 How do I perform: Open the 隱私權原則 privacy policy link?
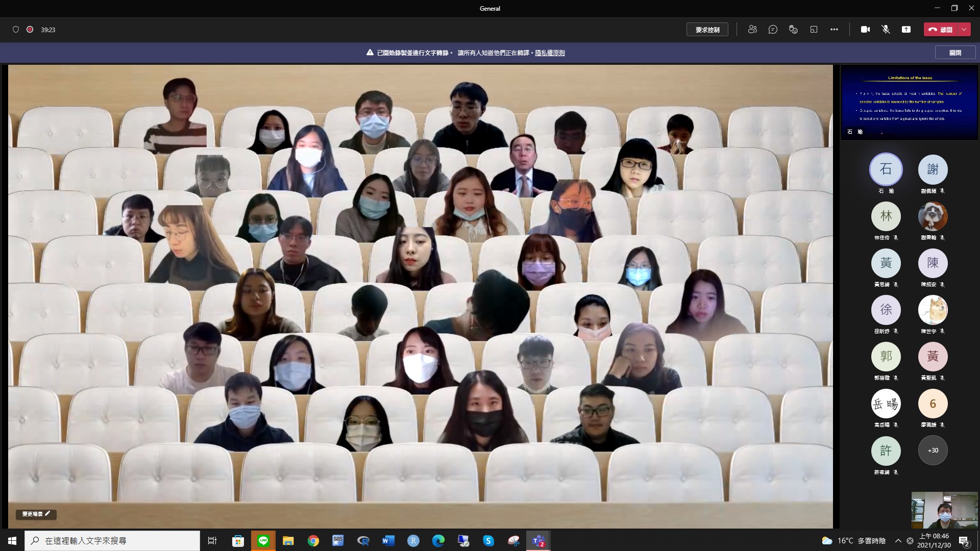[x=550, y=53]
